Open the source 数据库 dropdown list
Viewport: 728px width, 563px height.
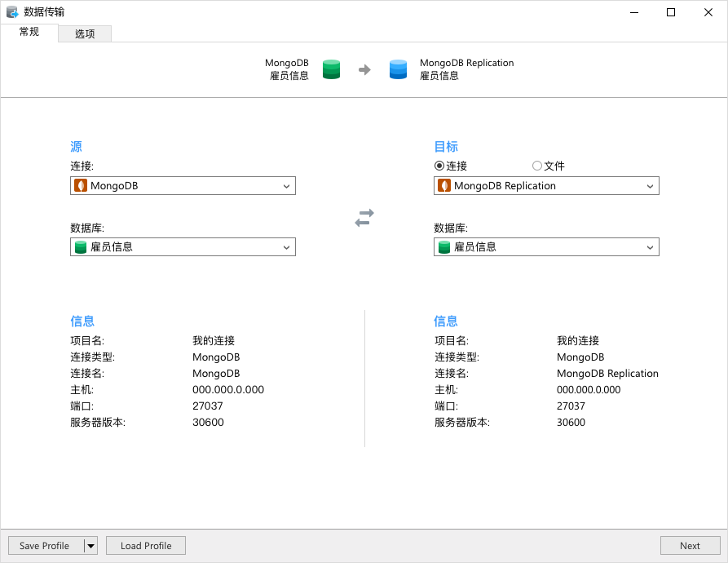[x=286, y=247]
